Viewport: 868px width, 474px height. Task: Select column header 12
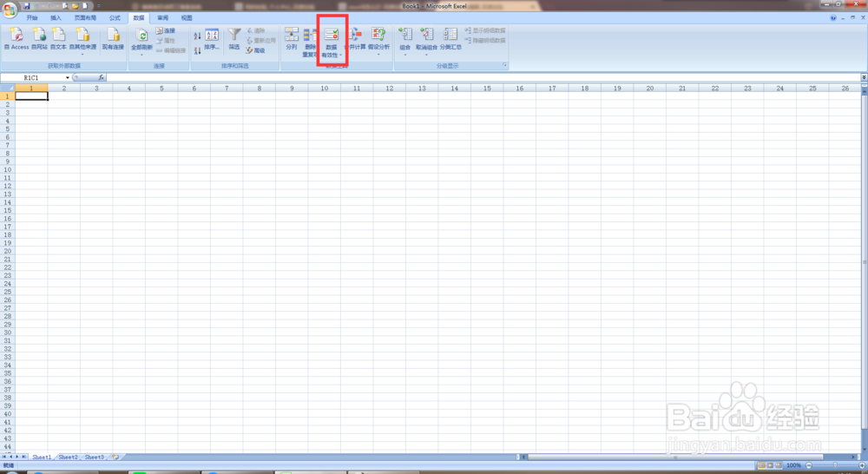(x=389, y=88)
